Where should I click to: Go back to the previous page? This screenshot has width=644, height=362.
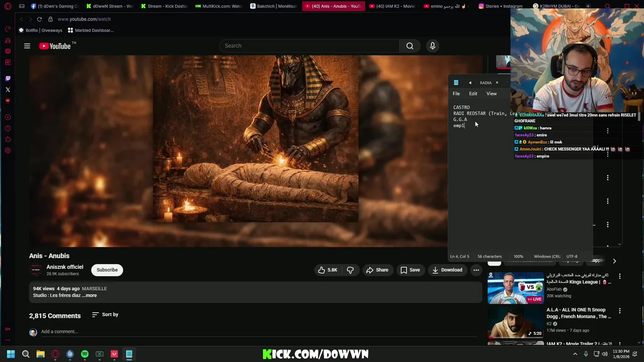click(22, 19)
